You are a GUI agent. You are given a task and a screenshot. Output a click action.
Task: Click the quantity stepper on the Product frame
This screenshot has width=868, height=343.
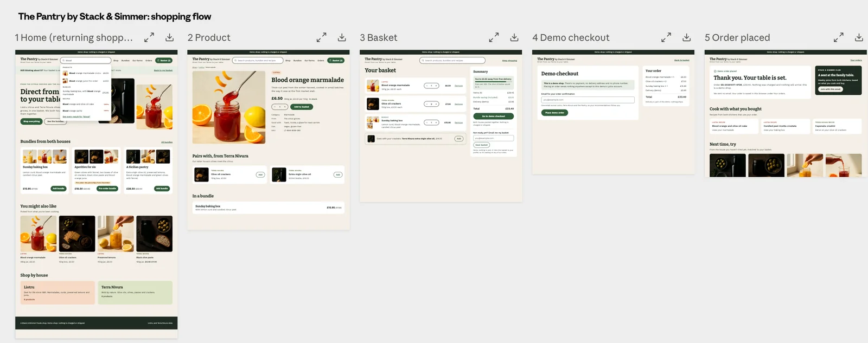(x=279, y=107)
